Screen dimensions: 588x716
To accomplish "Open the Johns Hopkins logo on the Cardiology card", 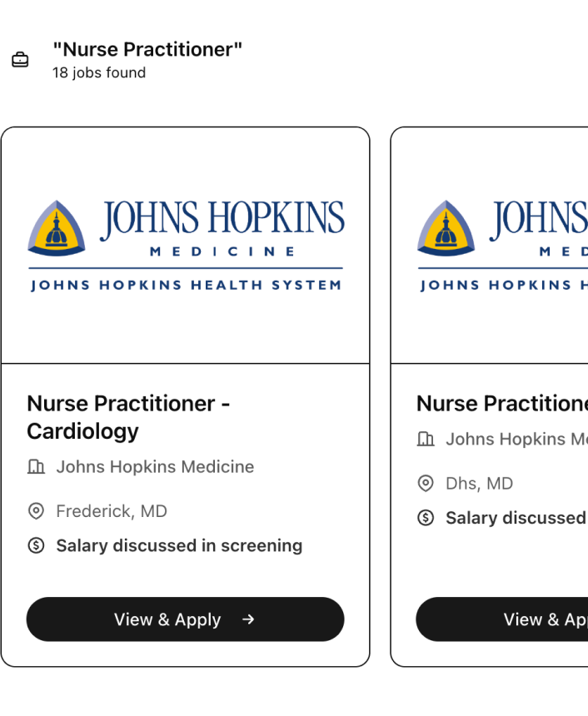I will [x=185, y=246].
